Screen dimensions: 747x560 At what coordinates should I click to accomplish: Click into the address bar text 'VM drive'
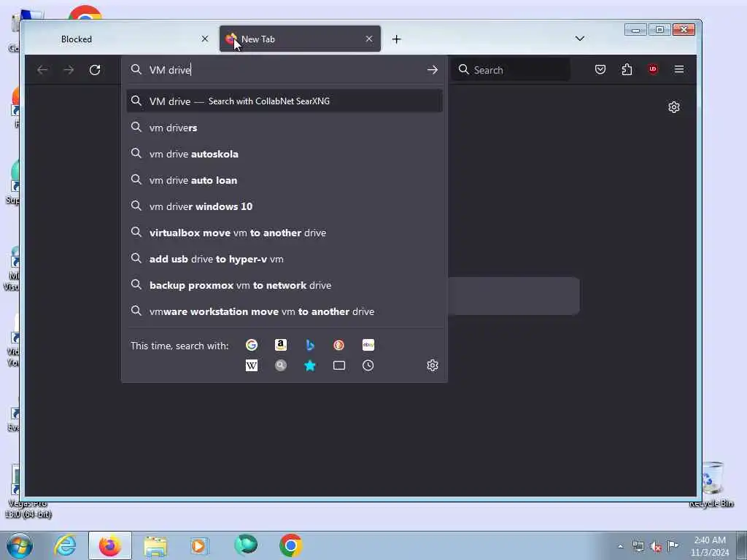[x=170, y=70]
